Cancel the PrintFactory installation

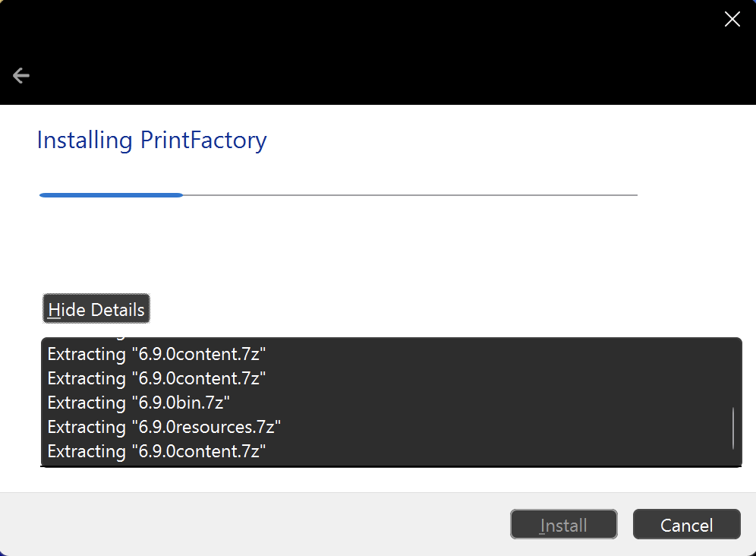(x=686, y=525)
